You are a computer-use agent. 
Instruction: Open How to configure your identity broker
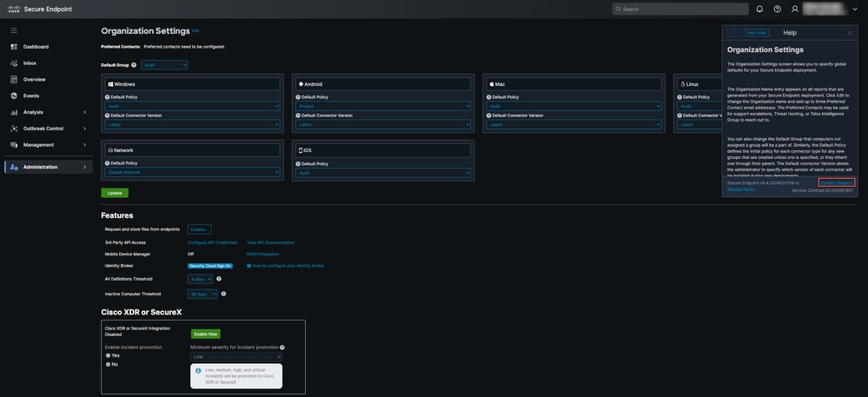click(x=288, y=266)
